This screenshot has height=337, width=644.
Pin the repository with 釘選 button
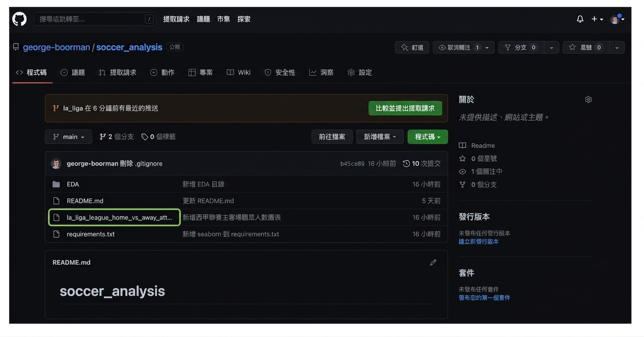[412, 47]
